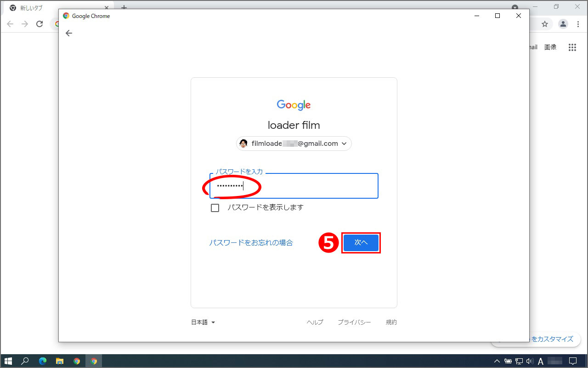Image resolution: width=588 pixels, height=368 pixels.
Task: Focus the password input field
Action: point(294,186)
